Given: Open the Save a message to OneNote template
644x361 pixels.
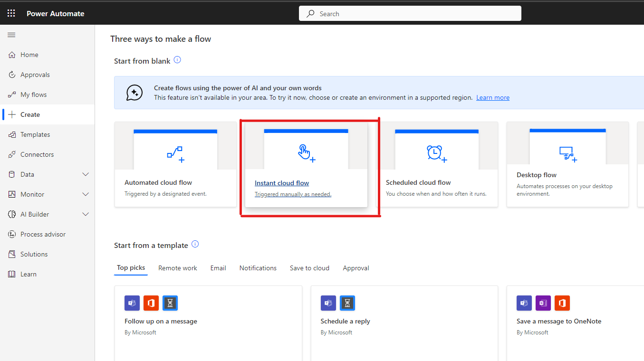Looking at the screenshot, I should tap(559, 321).
